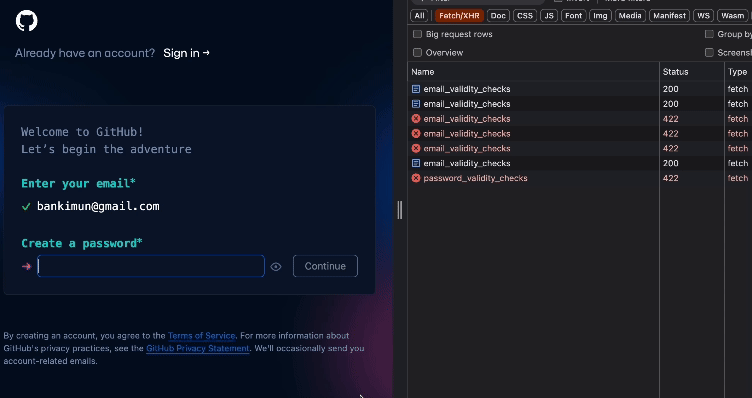Select the last email_validity_checks row with status 200

pos(580,163)
